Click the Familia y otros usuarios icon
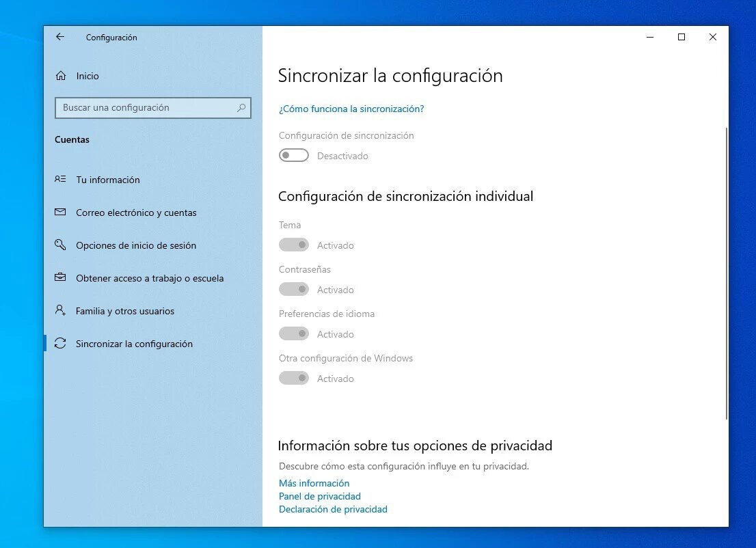The image size is (756, 548). tap(60, 310)
